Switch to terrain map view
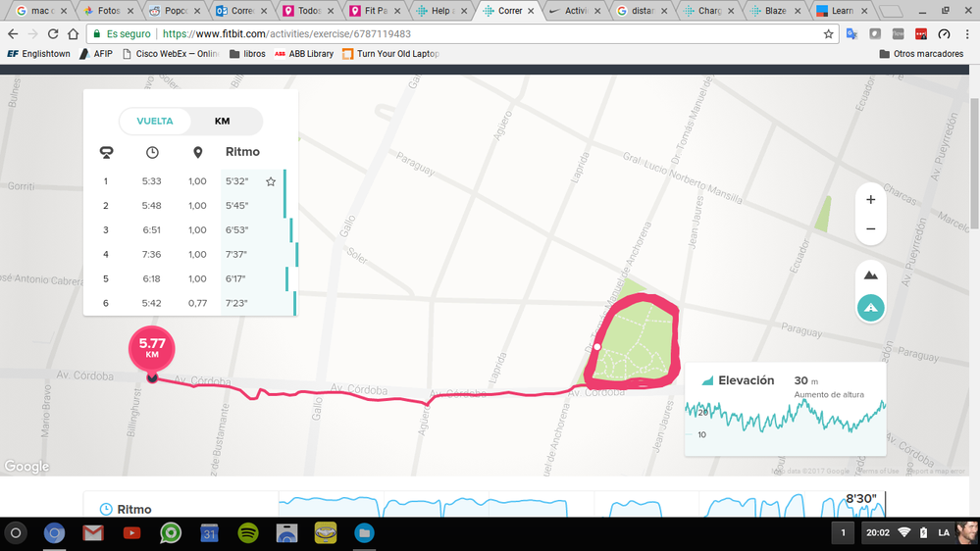 [x=870, y=275]
